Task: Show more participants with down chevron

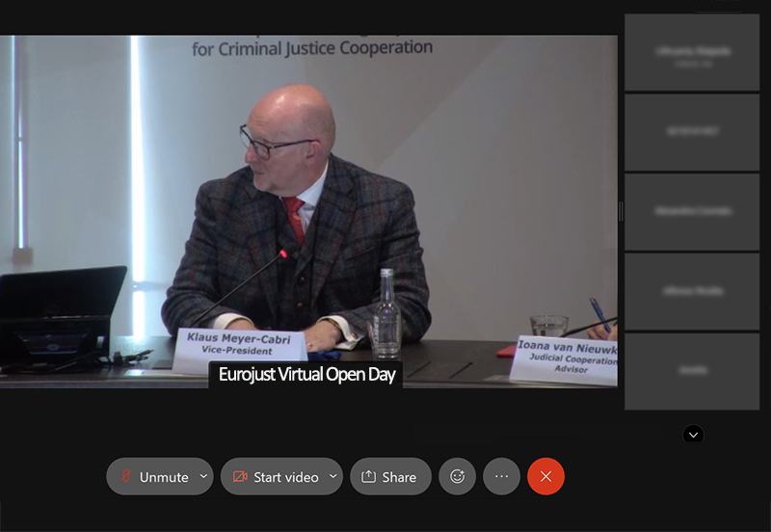Action: [x=693, y=435]
